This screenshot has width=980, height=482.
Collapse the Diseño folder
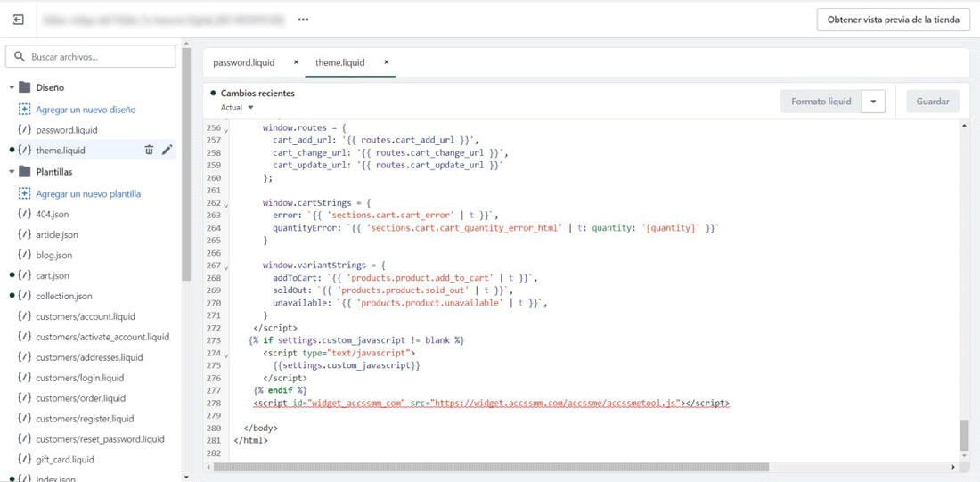coord(12,87)
